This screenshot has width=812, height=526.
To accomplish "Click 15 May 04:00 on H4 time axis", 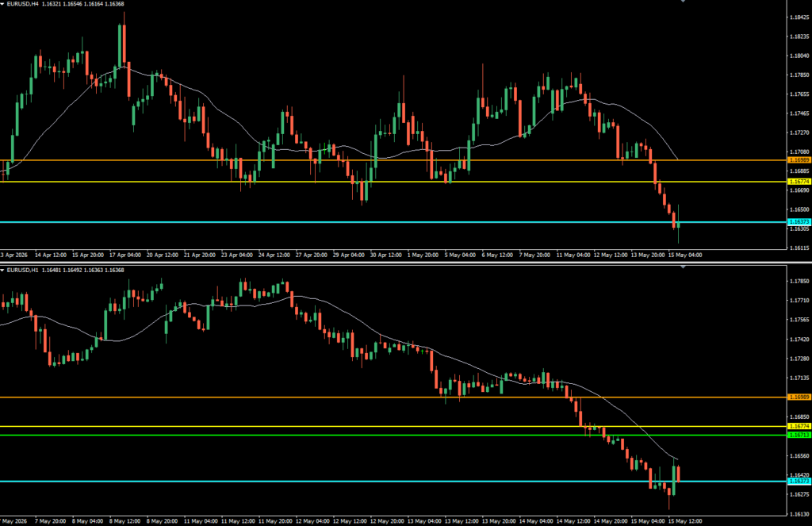I will point(685,255).
